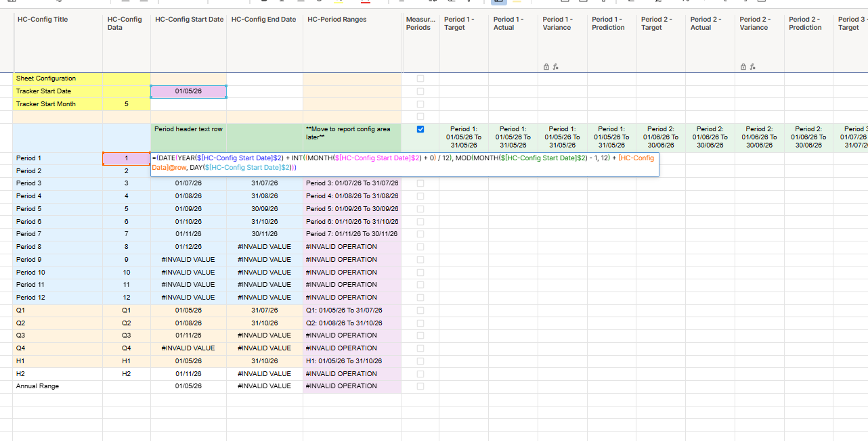Select the 'Period header text row' cell
Screen dimensions: 868x441
[x=188, y=137]
